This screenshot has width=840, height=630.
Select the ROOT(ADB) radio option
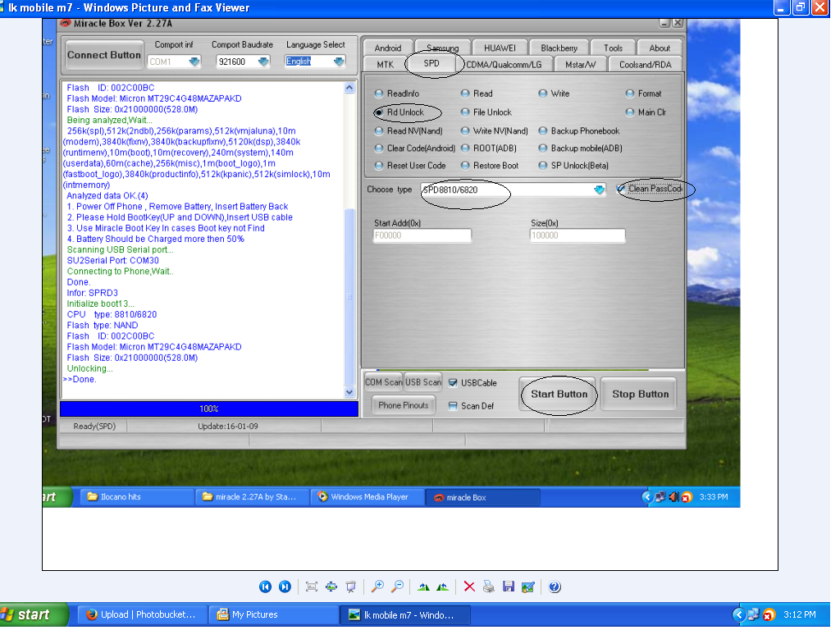[x=489, y=148]
